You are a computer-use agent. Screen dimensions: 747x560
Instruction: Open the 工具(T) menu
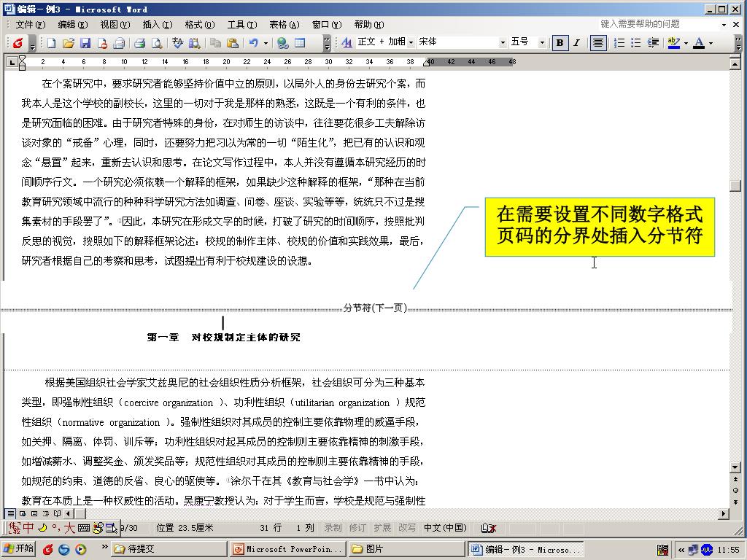point(242,24)
